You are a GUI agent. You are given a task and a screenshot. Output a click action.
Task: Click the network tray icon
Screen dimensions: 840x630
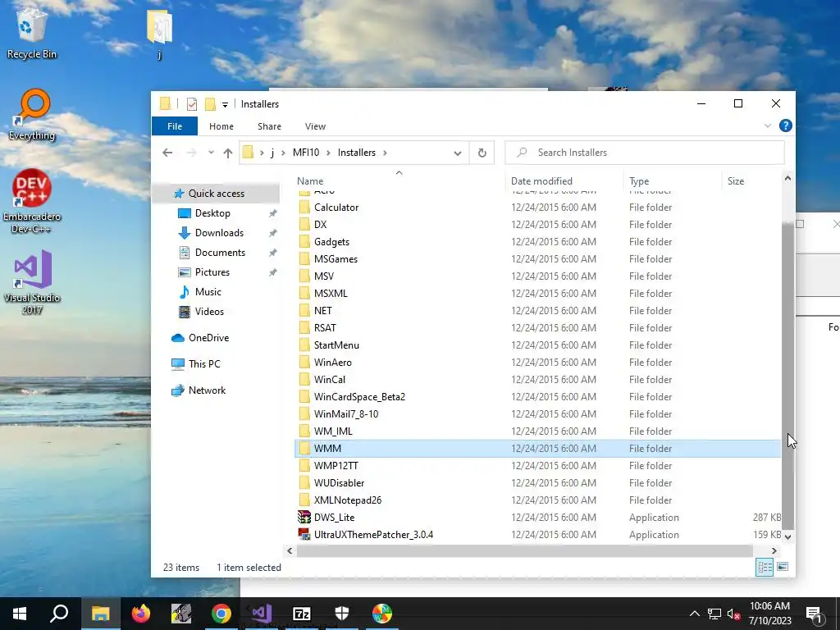[714, 614]
